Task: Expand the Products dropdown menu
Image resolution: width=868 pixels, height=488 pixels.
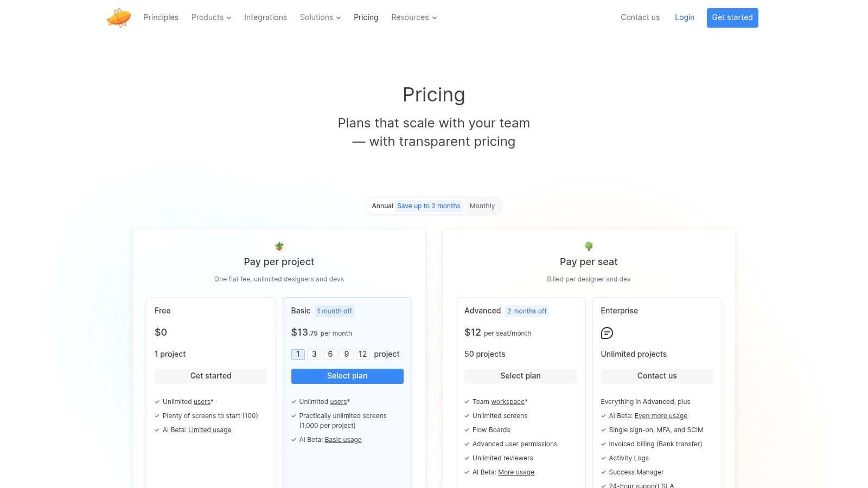Action: click(x=211, y=17)
